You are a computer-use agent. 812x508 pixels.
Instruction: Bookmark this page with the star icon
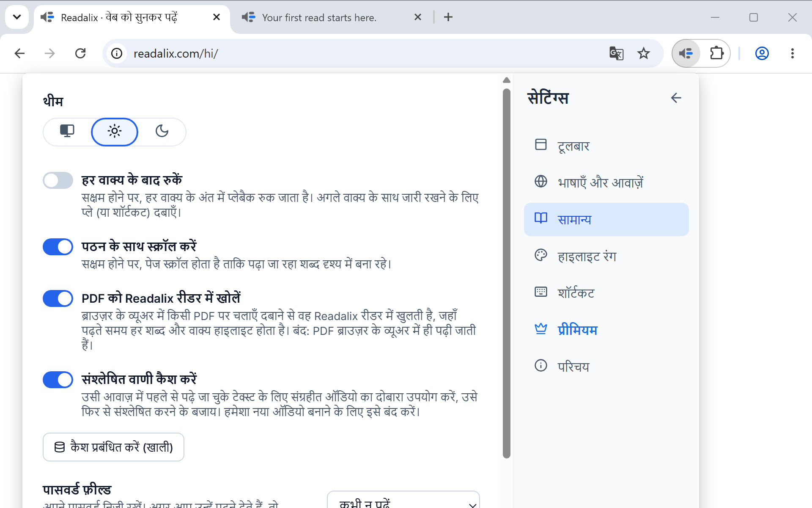tap(643, 53)
